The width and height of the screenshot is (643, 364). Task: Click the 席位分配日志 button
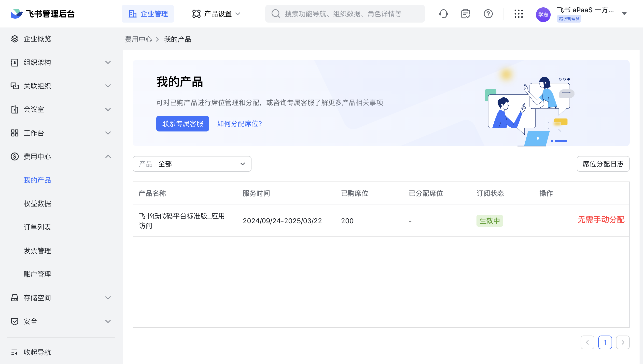(603, 164)
